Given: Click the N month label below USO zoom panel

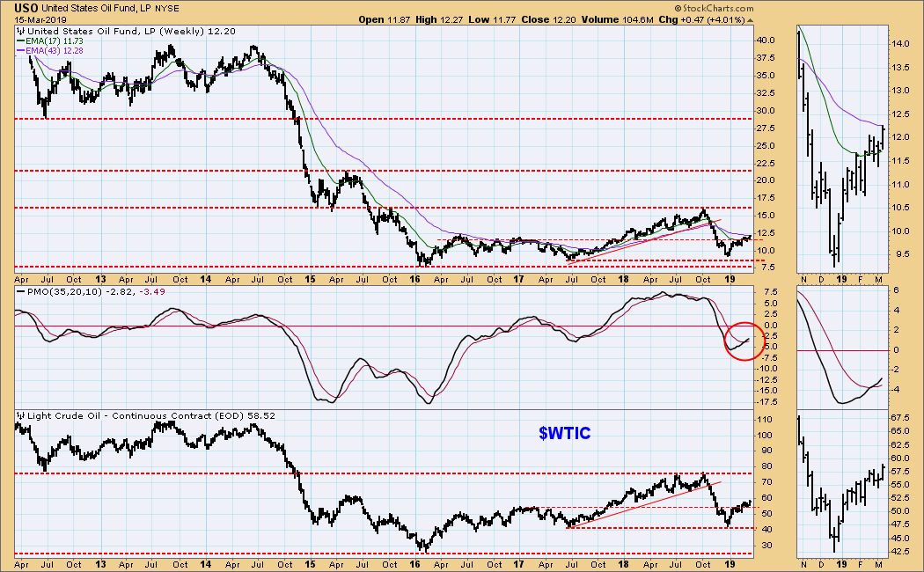Looking at the screenshot, I should click(x=803, y=279).
